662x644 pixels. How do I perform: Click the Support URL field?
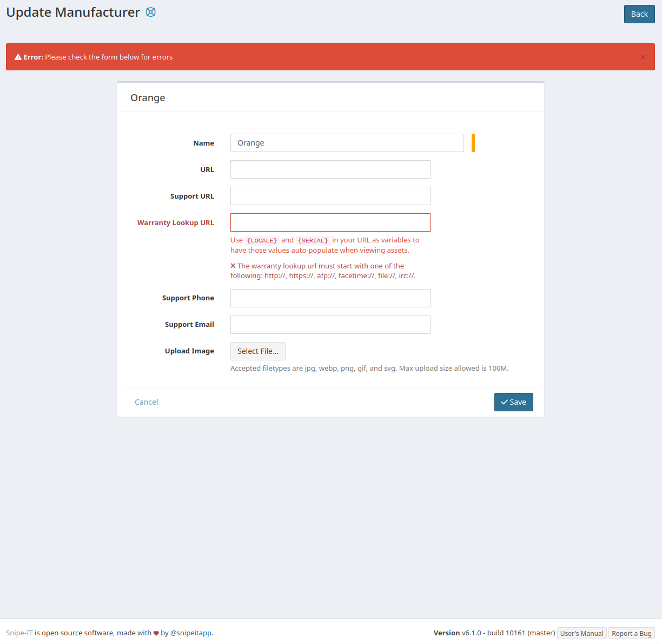click(x=330, y=195)
